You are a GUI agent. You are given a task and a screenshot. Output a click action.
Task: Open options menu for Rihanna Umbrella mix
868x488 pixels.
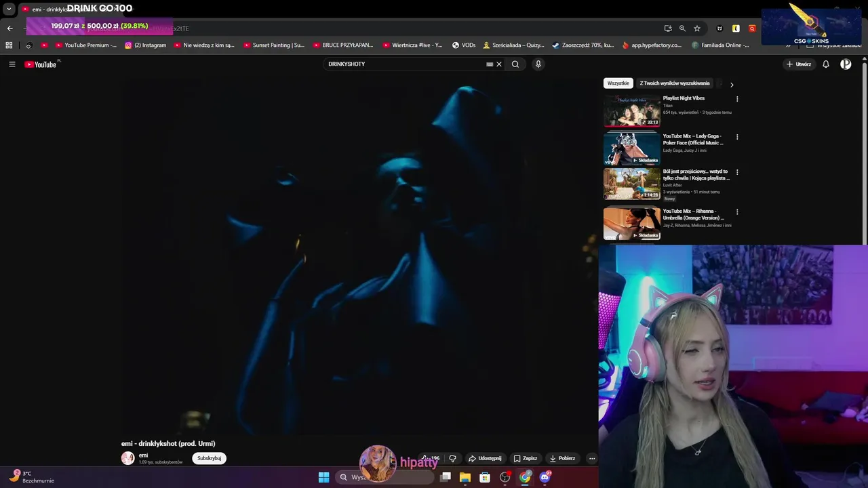pyautogui.click(x=737, y=212)
